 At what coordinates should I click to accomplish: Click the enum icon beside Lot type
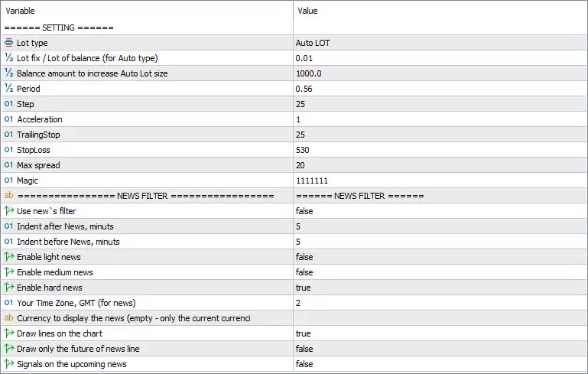coord(8,43)
